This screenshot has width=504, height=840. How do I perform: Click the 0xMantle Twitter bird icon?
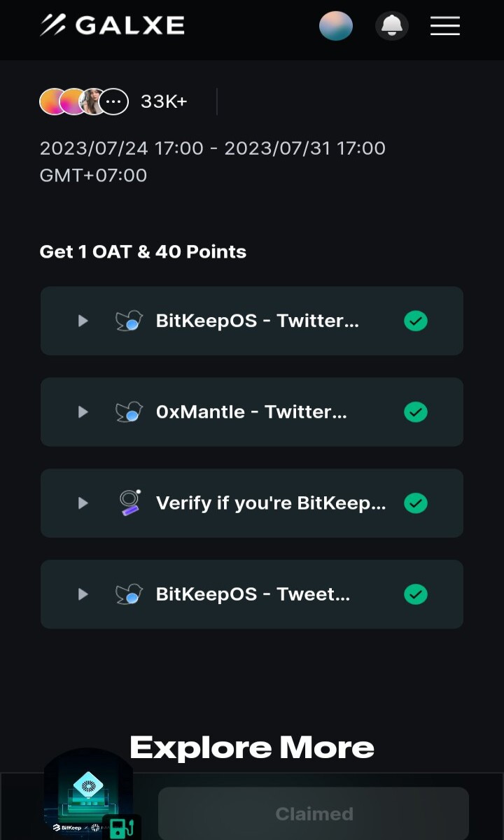coord(129,412)
